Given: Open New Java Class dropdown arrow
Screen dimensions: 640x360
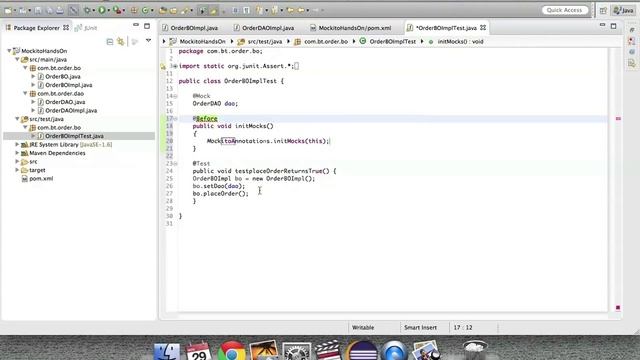Looking at the screenshot, I should coord(152,11).
